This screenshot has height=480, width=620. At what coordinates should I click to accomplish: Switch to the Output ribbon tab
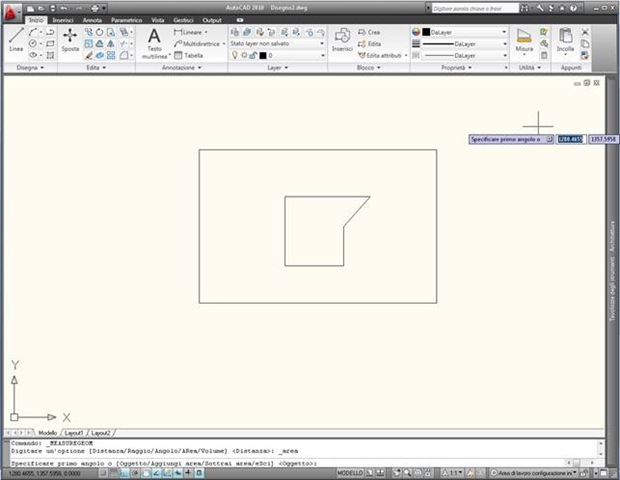(212, 20)
